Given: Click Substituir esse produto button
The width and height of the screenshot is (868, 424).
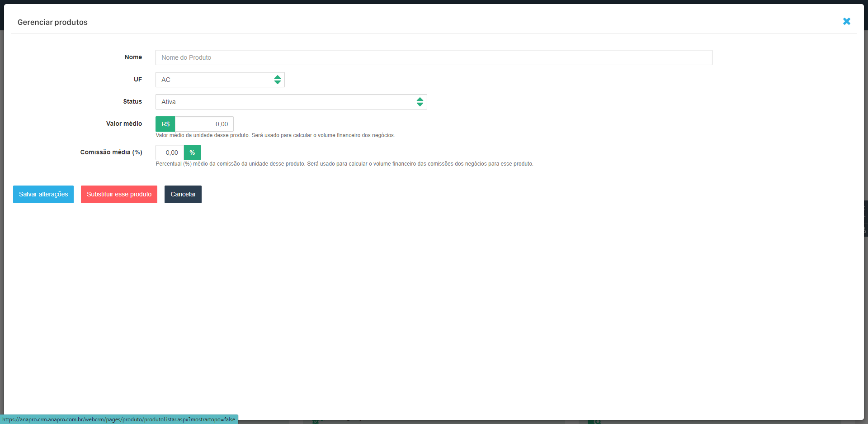Looking at the screenshot, I should click(119, 194).
